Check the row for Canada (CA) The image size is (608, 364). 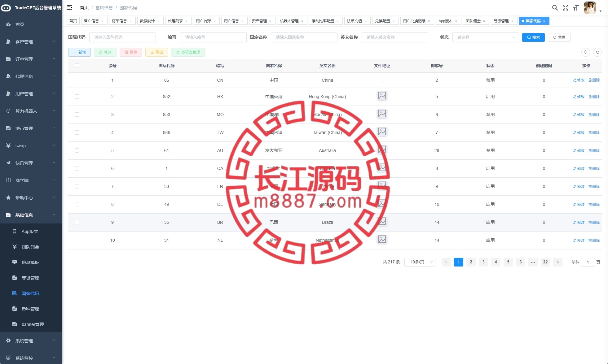pyautogui.click(x=77, y=168)
